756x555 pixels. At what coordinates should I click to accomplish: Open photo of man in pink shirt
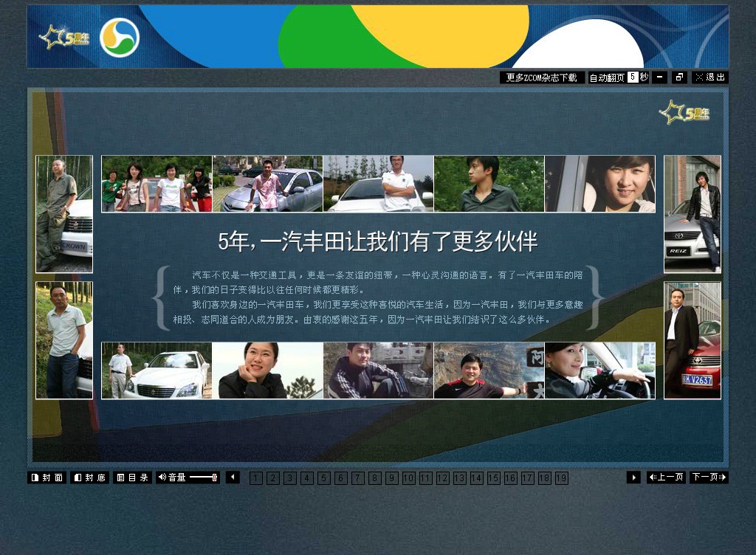click(267, 184)
